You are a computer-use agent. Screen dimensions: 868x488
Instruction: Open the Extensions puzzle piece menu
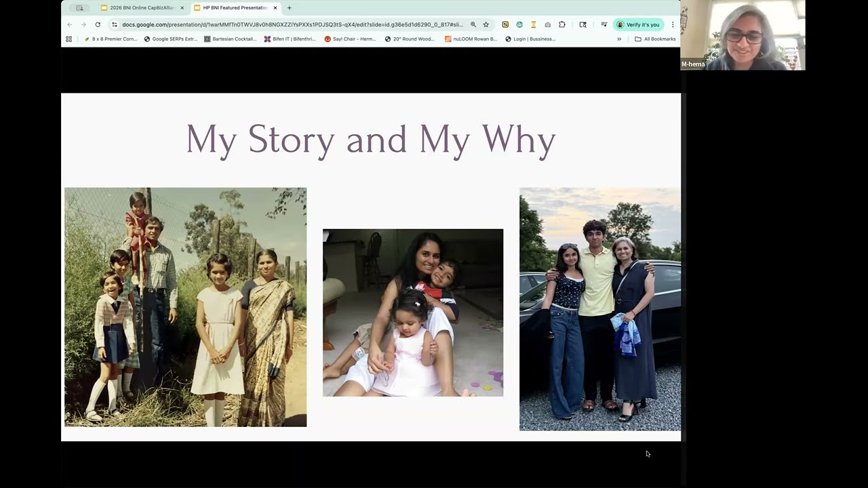coord(562,24)
